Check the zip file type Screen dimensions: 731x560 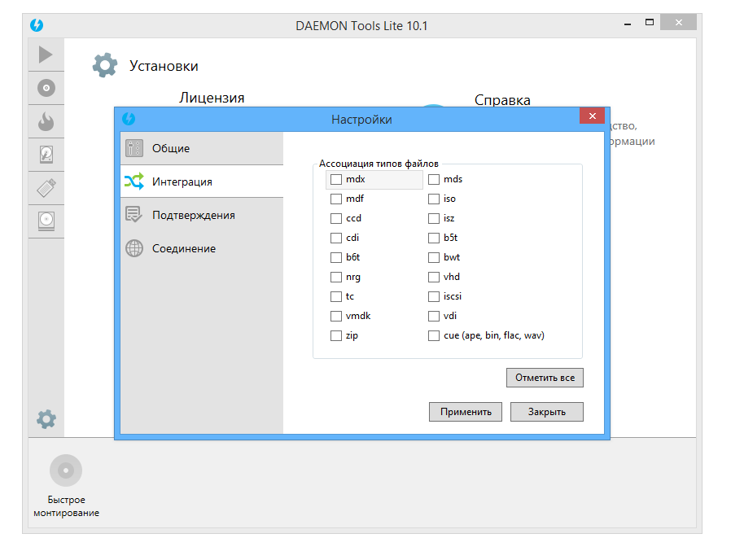click(336, 335)
